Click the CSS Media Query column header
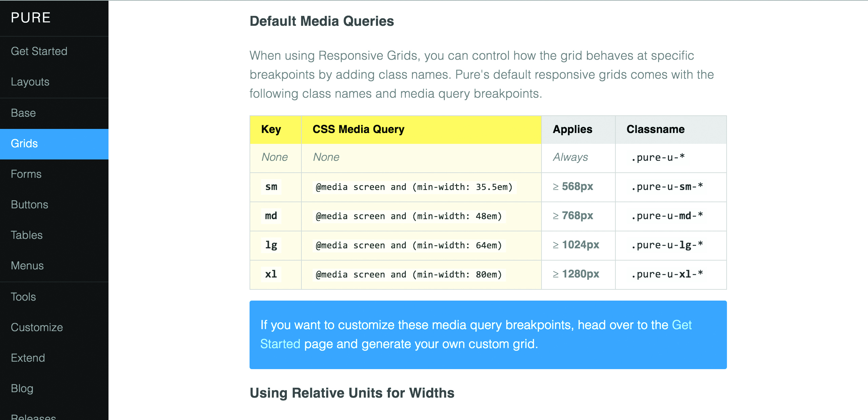 [358, 129]
